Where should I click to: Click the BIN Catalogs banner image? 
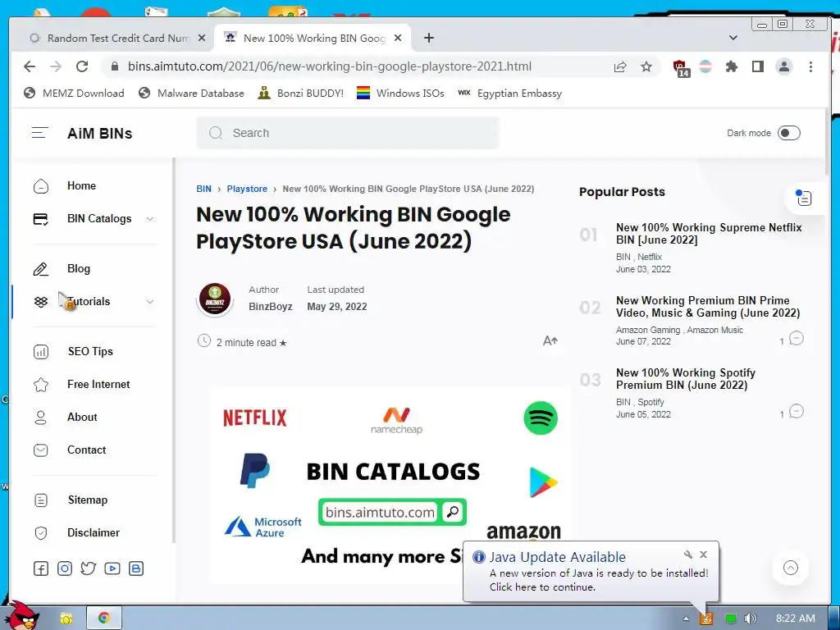(390, 485)
